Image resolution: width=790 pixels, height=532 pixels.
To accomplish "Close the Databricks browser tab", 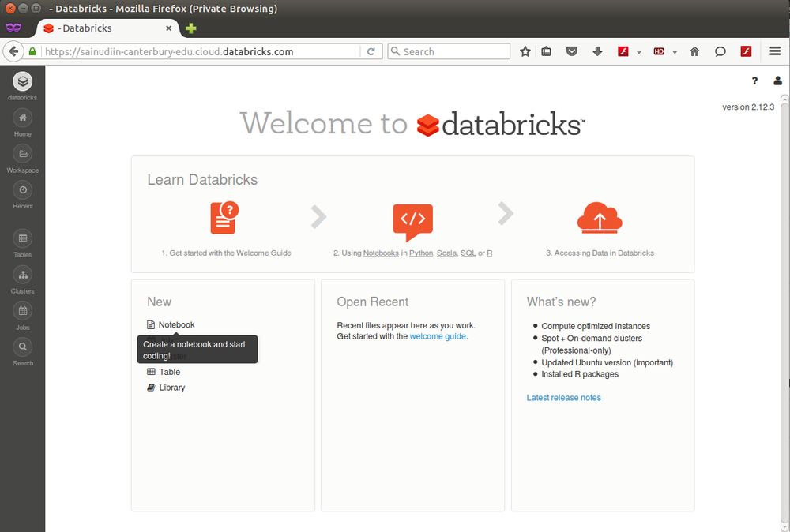I will pyautogui.click(x=169, y=28).
